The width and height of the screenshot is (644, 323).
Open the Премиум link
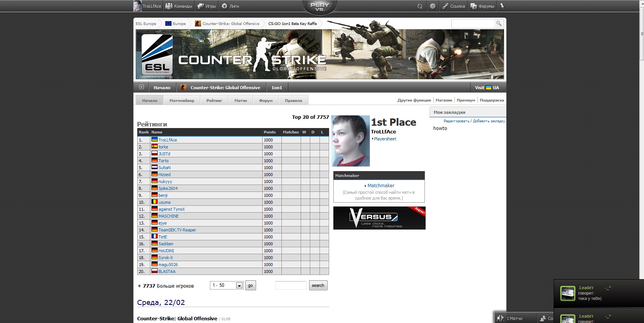(x=466, y=100)
